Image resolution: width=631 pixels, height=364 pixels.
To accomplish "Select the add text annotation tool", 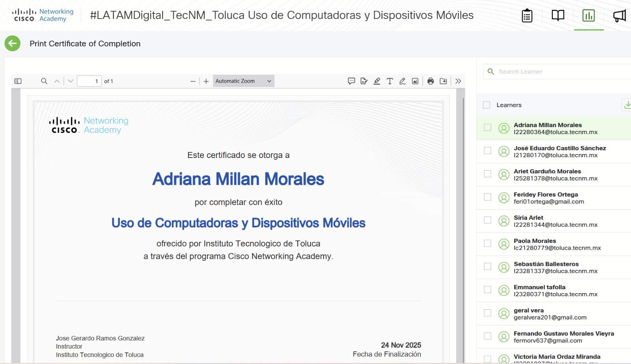I will point(390,81).
